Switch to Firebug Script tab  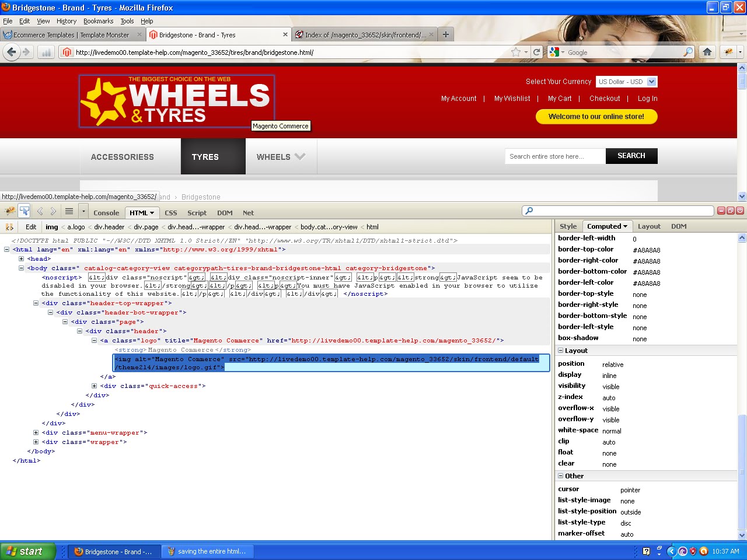pos(197,213)
